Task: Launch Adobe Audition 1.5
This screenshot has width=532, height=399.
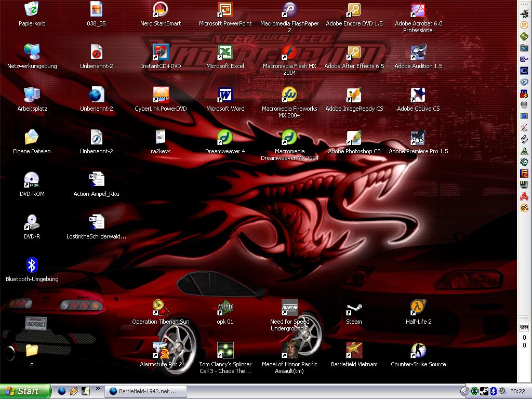Action: [x=418, y=52]
